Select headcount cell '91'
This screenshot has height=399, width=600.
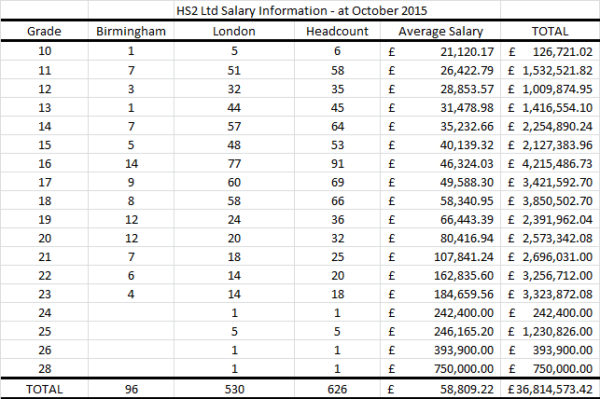click(x=337, y=164)
